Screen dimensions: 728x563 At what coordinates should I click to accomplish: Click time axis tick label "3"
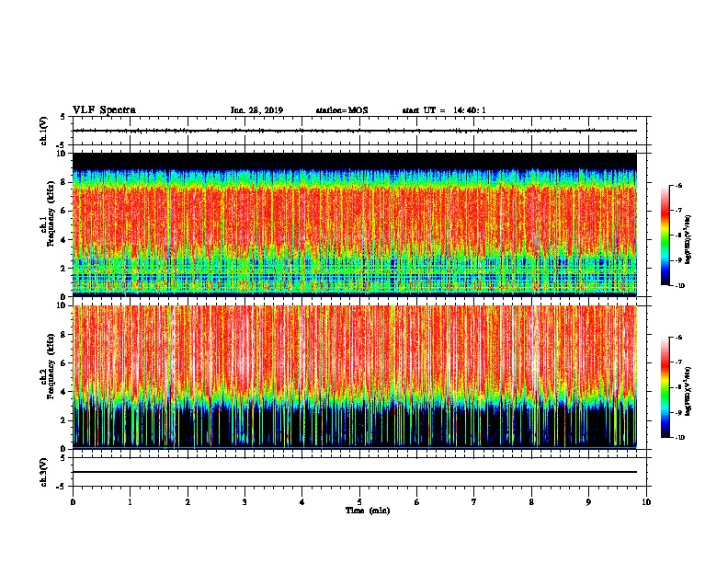pyautogui.click(x=245, y=502)
